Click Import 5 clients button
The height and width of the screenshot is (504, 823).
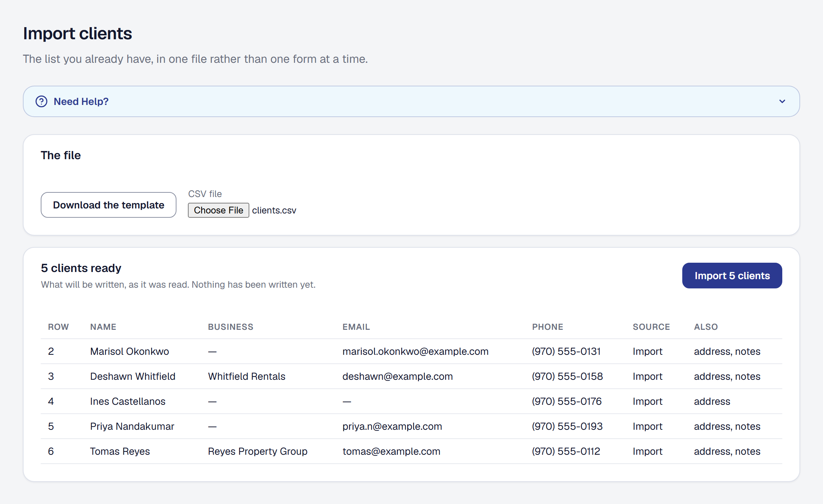[x=732, y=276]
